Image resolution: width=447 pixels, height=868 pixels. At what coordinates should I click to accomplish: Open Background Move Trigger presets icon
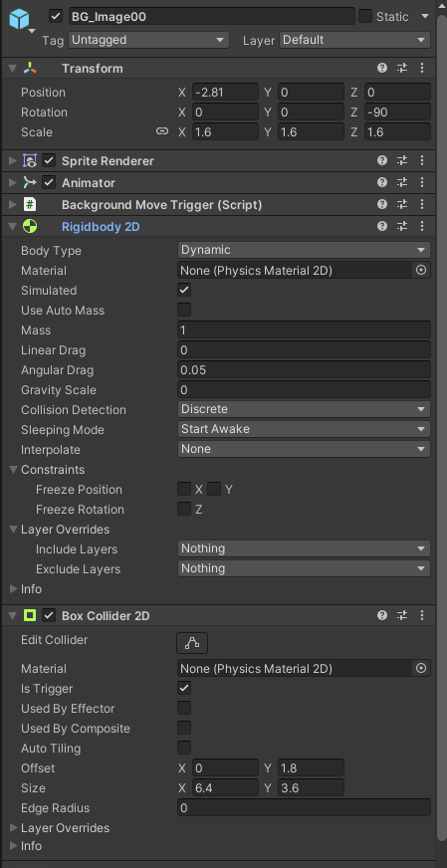click(402, 204)
